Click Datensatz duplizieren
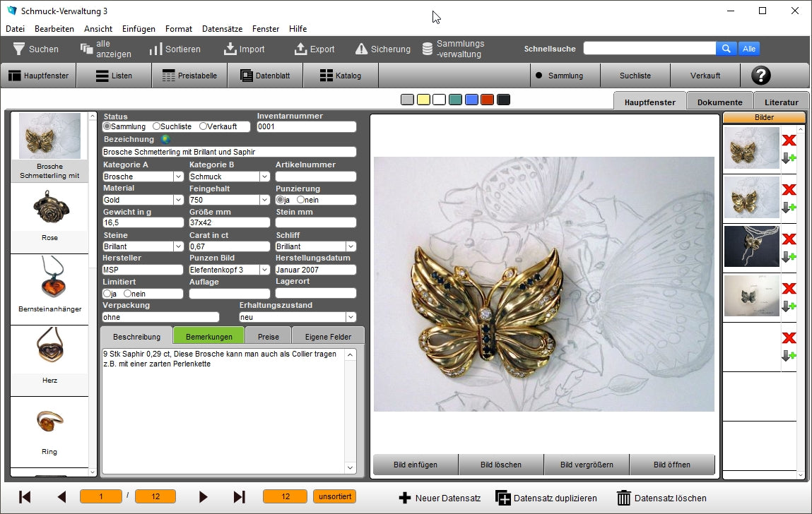 pyautogui.click(x=546, y=498)
